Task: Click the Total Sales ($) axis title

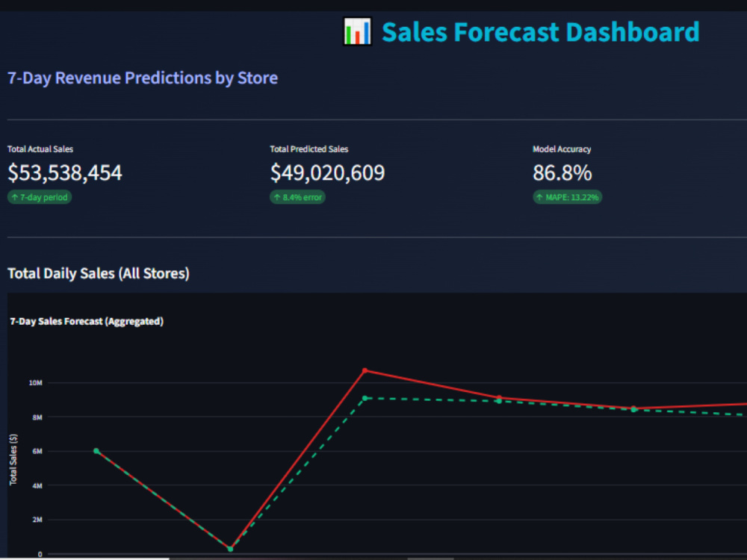Action: tap(13, 459)
